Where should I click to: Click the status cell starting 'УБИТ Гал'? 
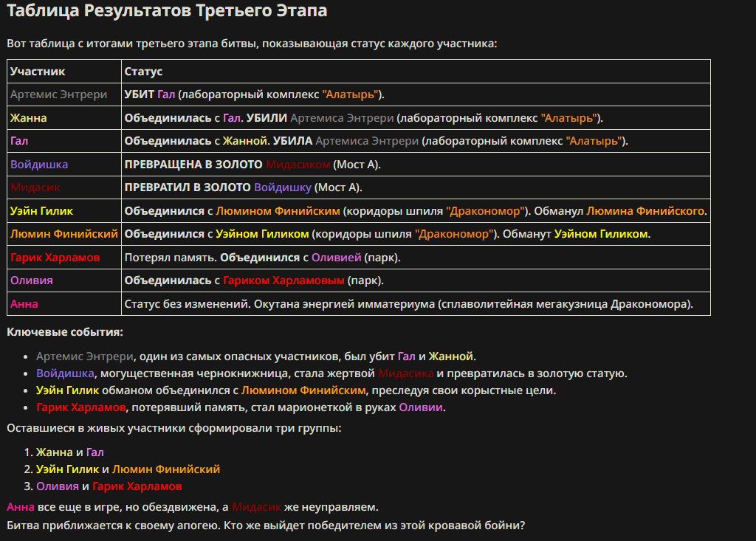(x=416, y=94)
